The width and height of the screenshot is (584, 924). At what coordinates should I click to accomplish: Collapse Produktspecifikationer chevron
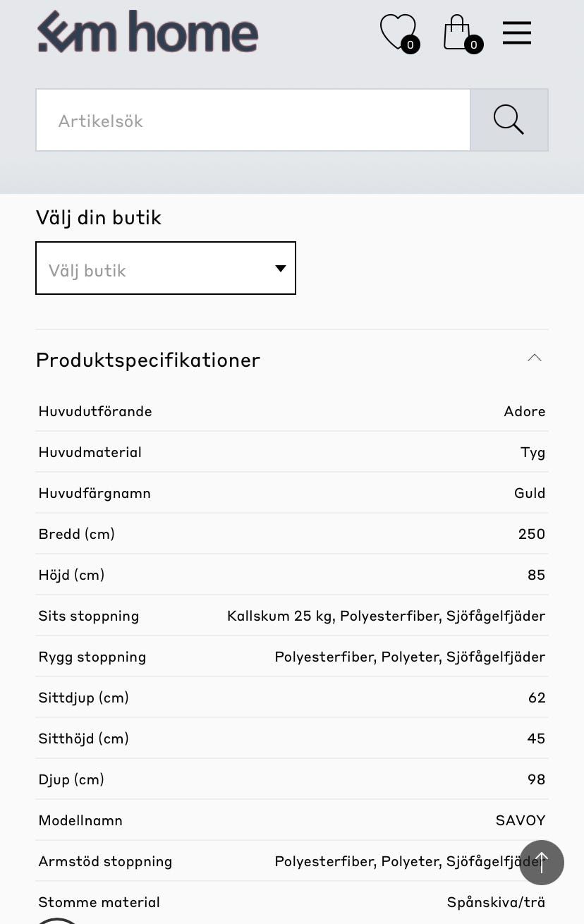[535, 358]
